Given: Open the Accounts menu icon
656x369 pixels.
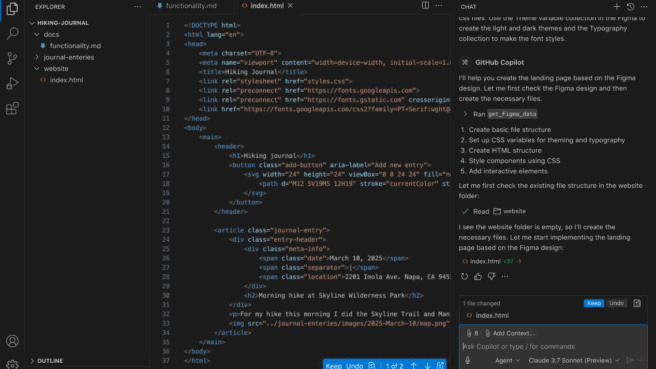Looking at the screenshot, I should click(x=12, y=341).
